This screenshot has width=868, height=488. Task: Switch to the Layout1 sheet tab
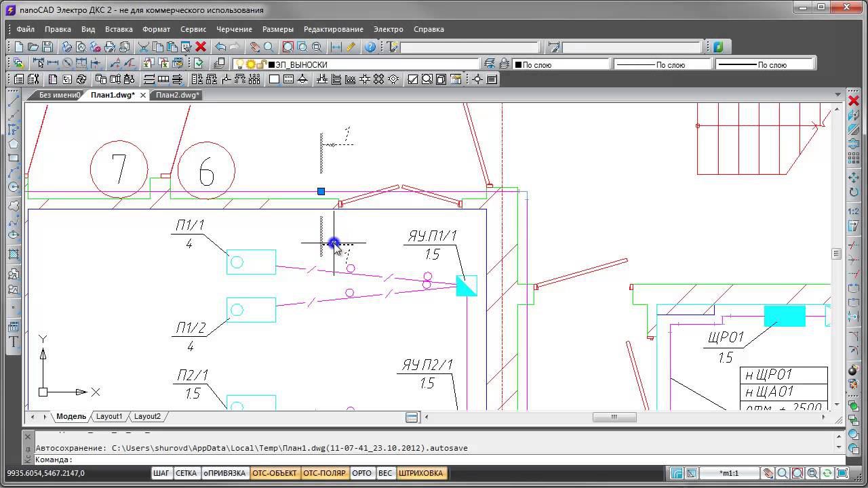[x=109, y=416]
